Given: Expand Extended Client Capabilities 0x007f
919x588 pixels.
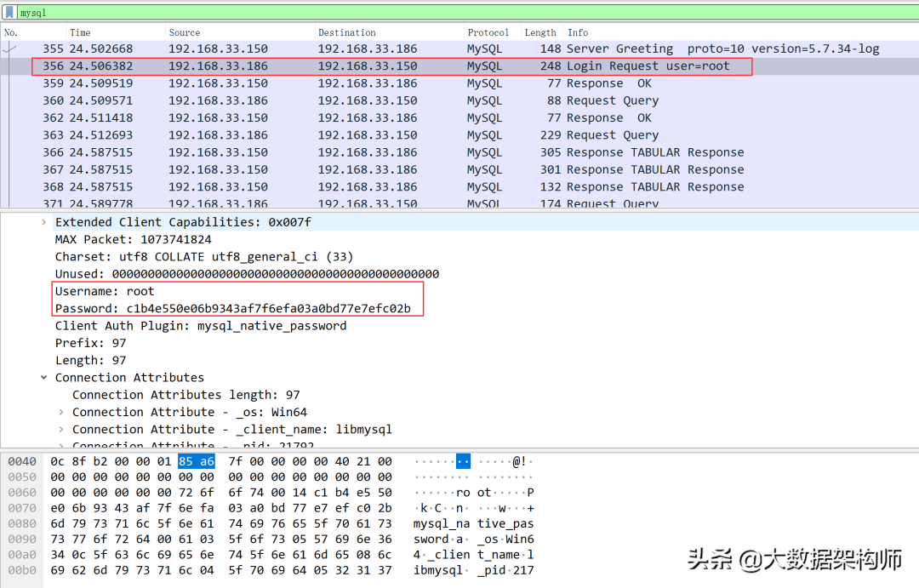Looking at the screenshot, I should pyautogui.click(x=44, y=222).
